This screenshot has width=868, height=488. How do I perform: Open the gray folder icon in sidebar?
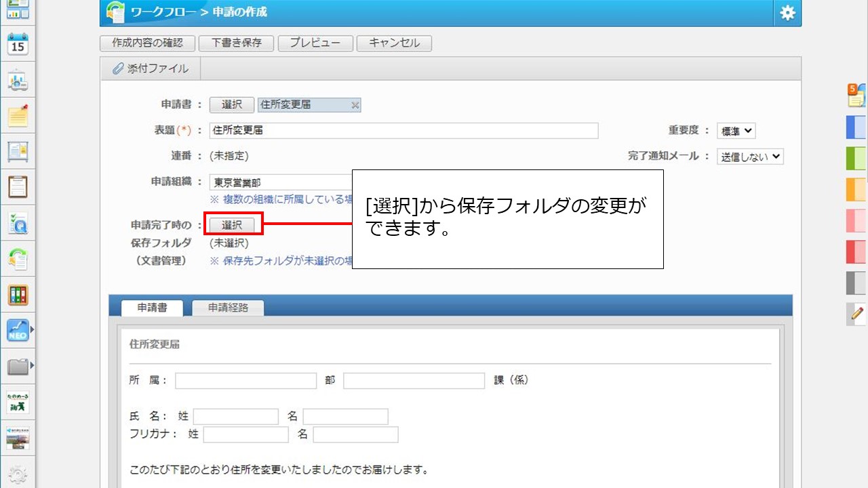(x=18, y=367)
